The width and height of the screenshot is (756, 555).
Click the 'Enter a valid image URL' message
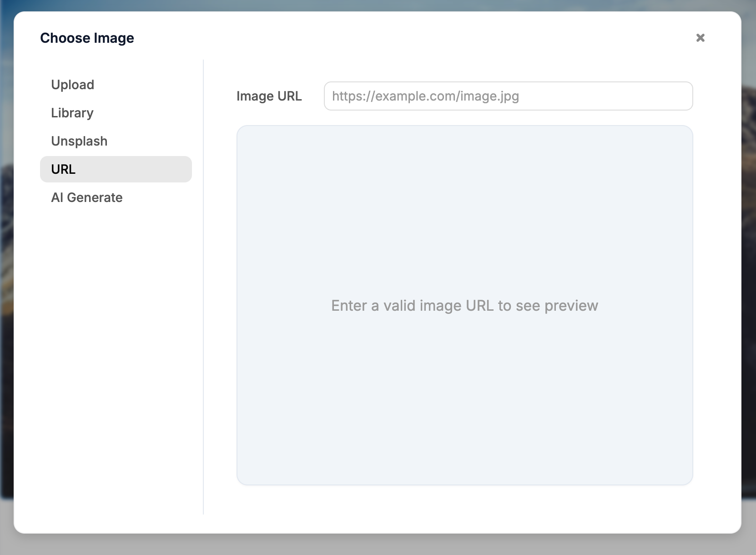464,306
